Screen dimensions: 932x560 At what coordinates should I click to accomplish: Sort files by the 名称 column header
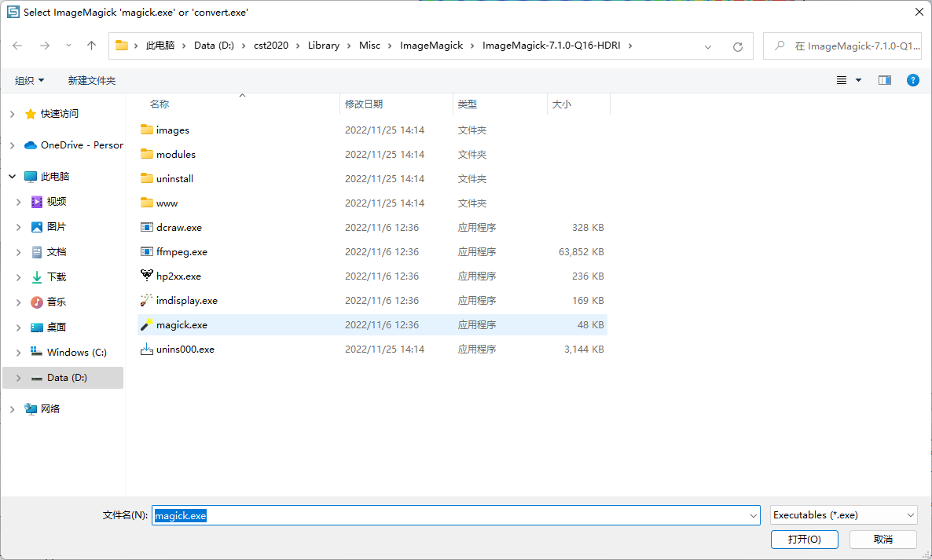coord(160,103)
